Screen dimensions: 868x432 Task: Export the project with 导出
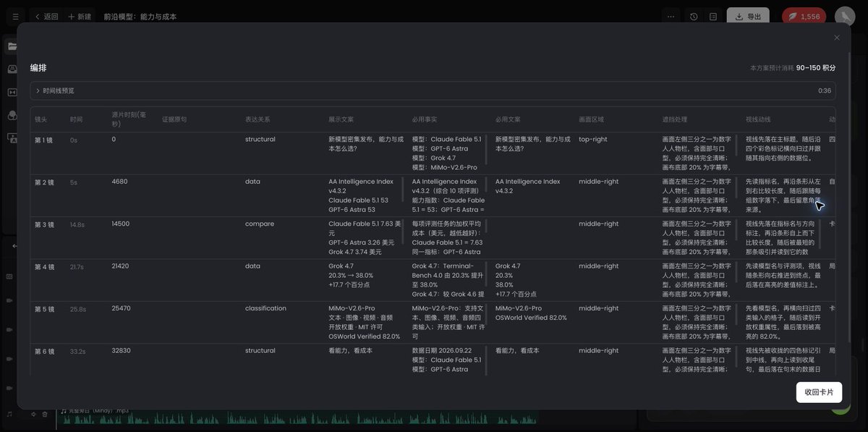point(748,17)
